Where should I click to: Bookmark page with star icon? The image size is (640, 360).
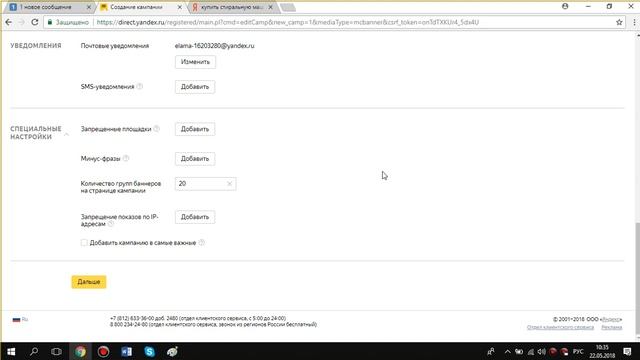[619, 22]
